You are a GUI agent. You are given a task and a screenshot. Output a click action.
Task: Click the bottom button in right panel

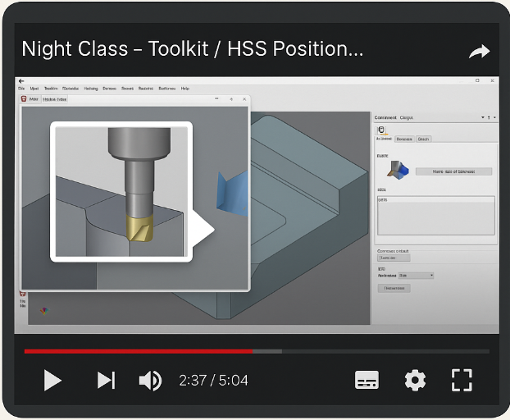394,288
